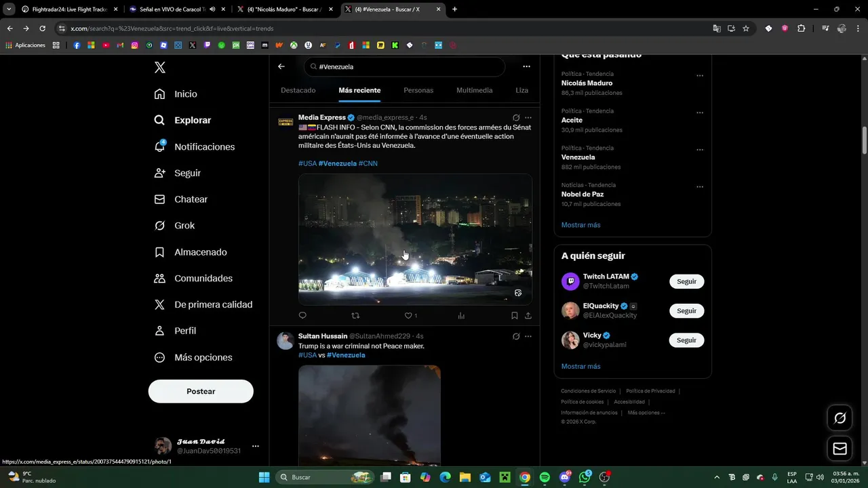Open the Chrome extensions puzzle icon
The width and height of the screenshot is (868, 488).
[x=802, y=28]
